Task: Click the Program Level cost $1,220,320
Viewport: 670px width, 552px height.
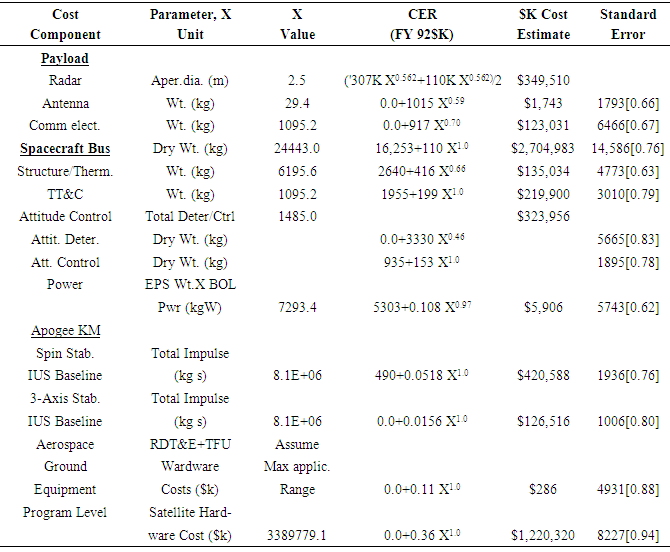Action: pyautogui.click(x=544, y=536)
